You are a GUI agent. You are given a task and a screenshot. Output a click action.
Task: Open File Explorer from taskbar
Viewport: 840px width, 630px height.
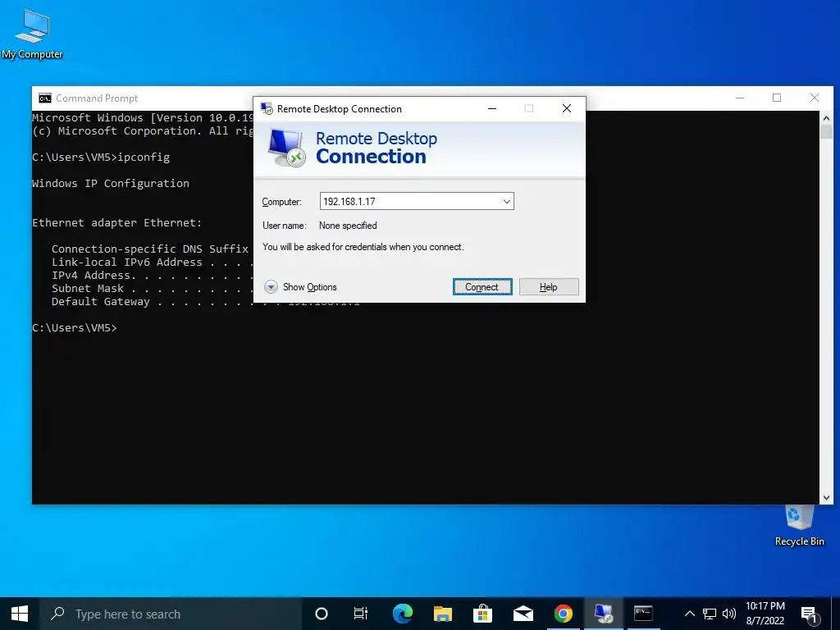(443, 614)
